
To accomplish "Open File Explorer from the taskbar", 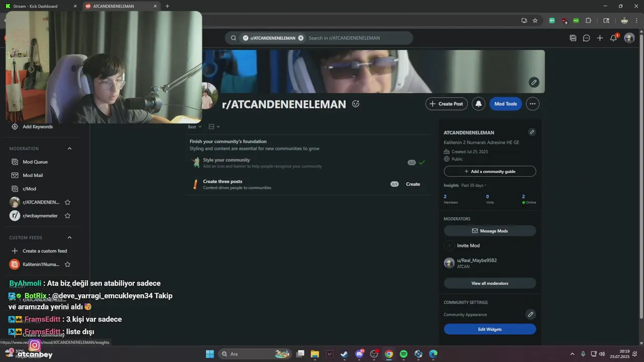I will pyautogui.click(x=314, y=354).
